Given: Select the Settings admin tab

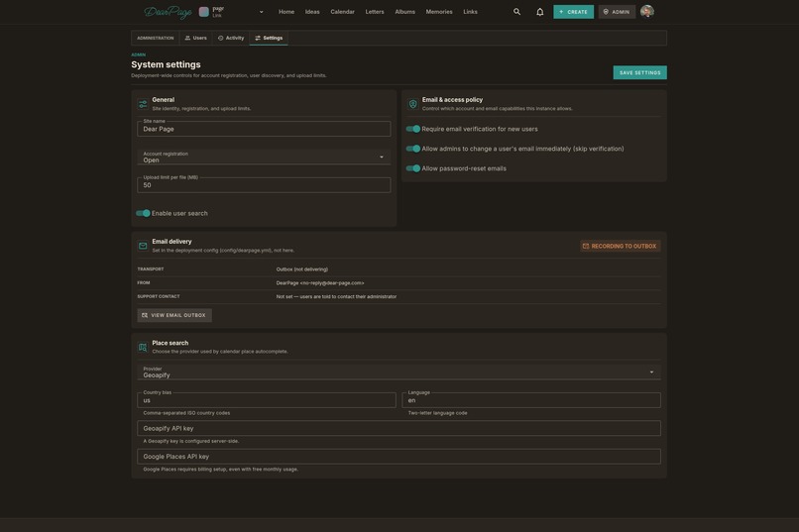Looking at the screenshot, I should (269, 38).
